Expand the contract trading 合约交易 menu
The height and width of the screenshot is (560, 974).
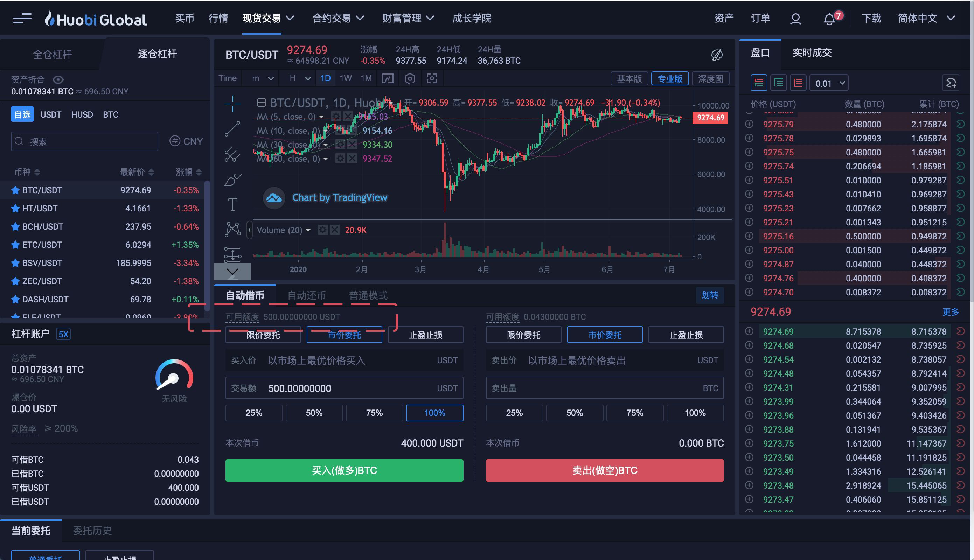click(338, 18)
